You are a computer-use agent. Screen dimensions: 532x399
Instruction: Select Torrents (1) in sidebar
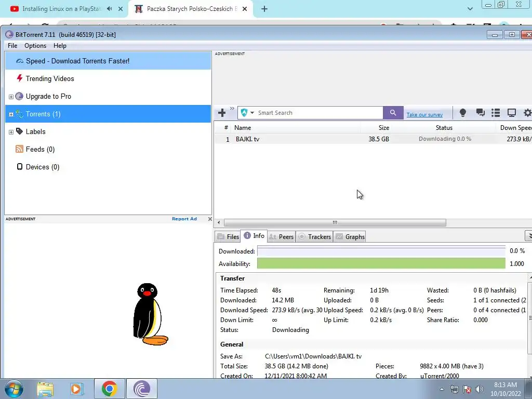(x=108, y=114)
